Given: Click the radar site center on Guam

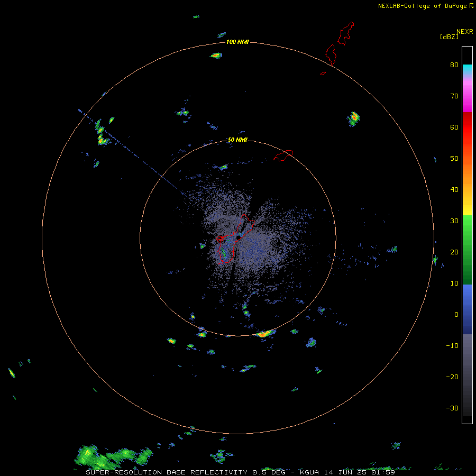Looking at the screenshot, I should [x=238, y=237].
